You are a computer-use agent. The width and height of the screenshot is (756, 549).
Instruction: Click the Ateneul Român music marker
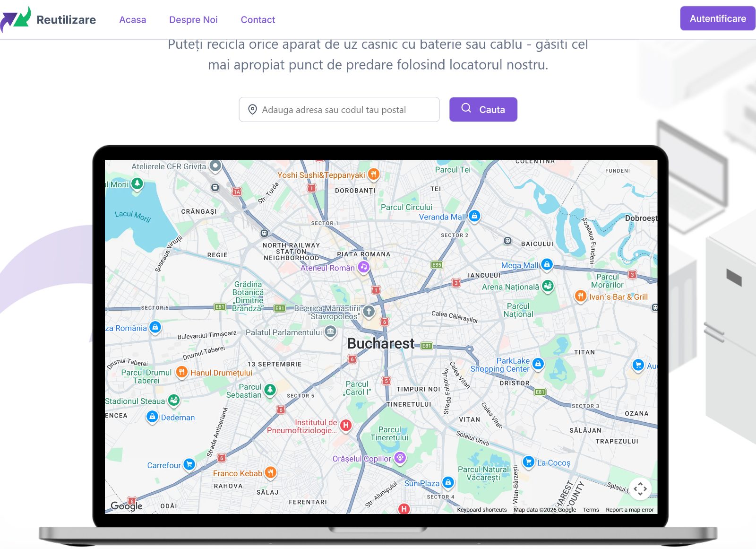[363, 267]
